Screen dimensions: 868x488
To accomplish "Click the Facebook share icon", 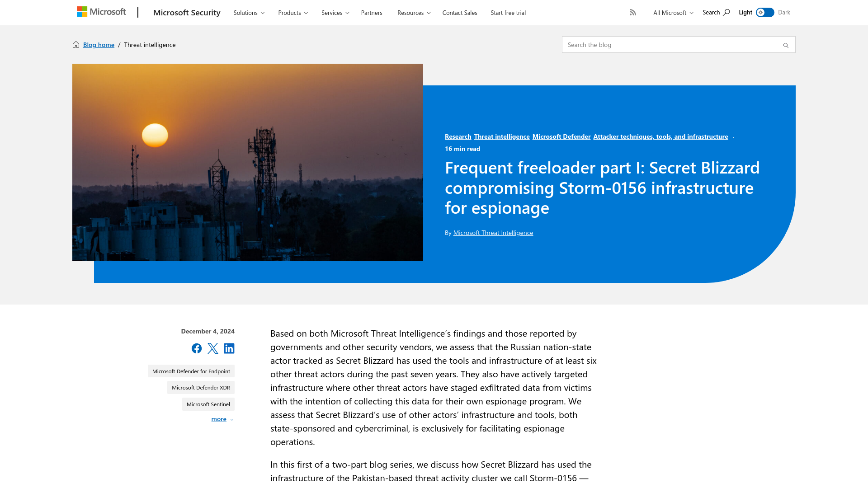I will click(x=196, y=348).
